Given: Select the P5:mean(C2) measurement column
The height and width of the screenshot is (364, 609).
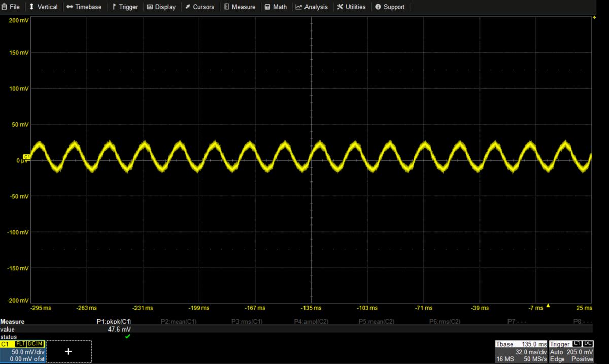Looking at the screenshot, I should click(377, 322).
